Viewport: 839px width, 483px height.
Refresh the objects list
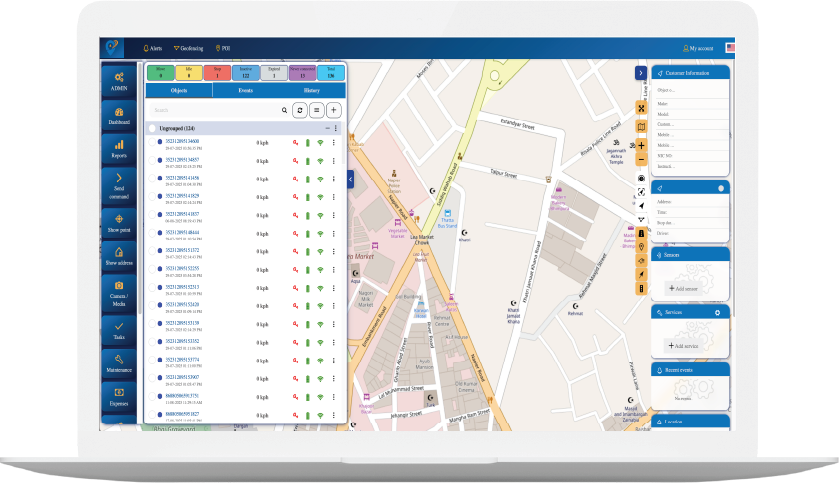coord(299,110)
